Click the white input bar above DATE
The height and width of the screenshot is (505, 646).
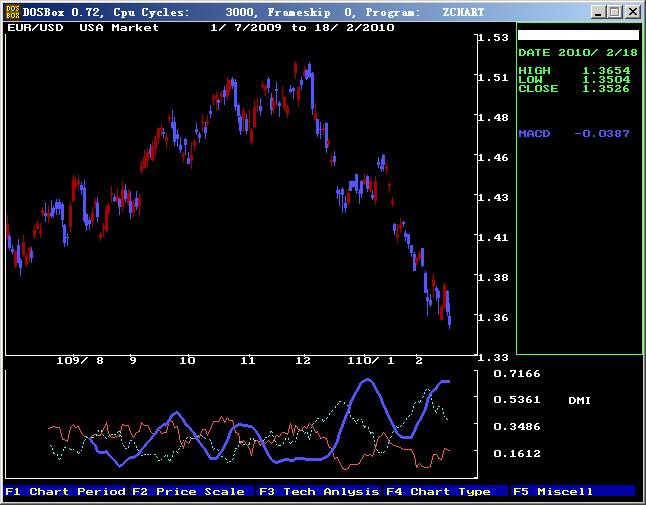point(578,35)
